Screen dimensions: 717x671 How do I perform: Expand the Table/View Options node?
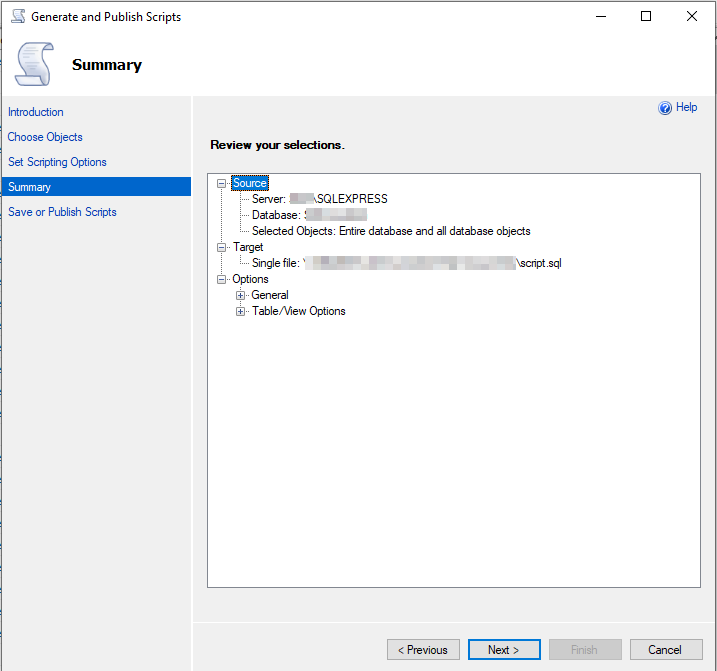click(240, 311)
